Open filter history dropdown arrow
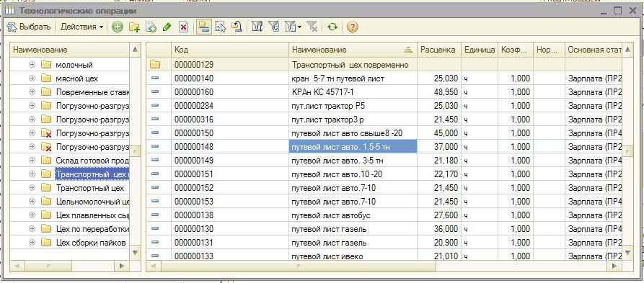The image size is (644, 283). (x=299, y=27)
